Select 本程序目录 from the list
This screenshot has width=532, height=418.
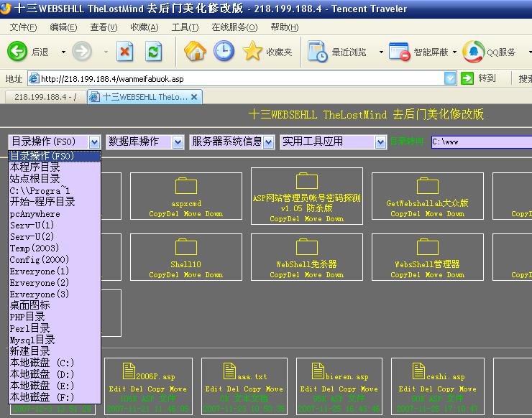point(55,167)
